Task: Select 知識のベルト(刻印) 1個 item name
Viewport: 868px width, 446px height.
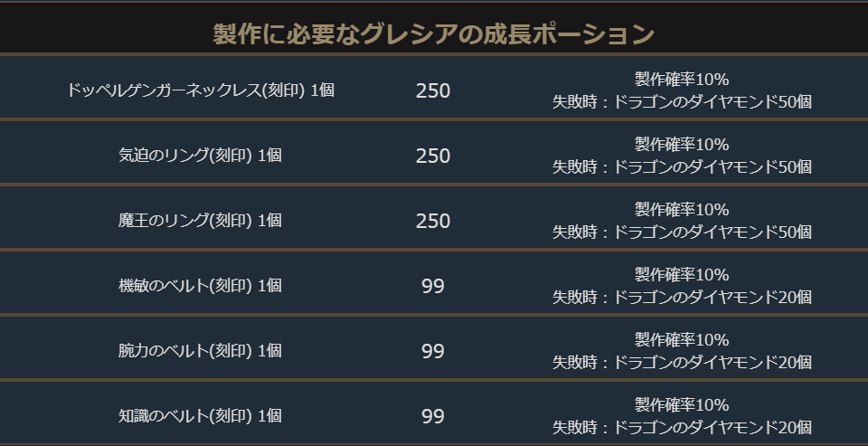Action: coord(201,416)
